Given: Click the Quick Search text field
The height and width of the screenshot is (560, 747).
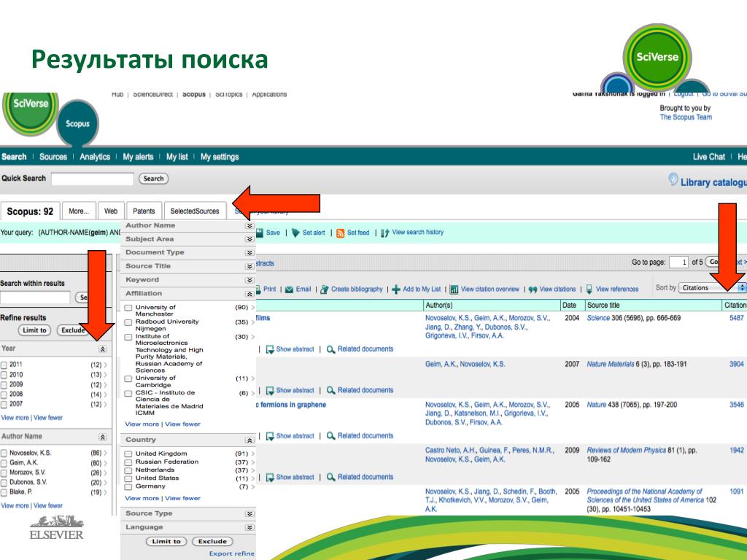Looking at the screenshot, I should coord(93,179).
